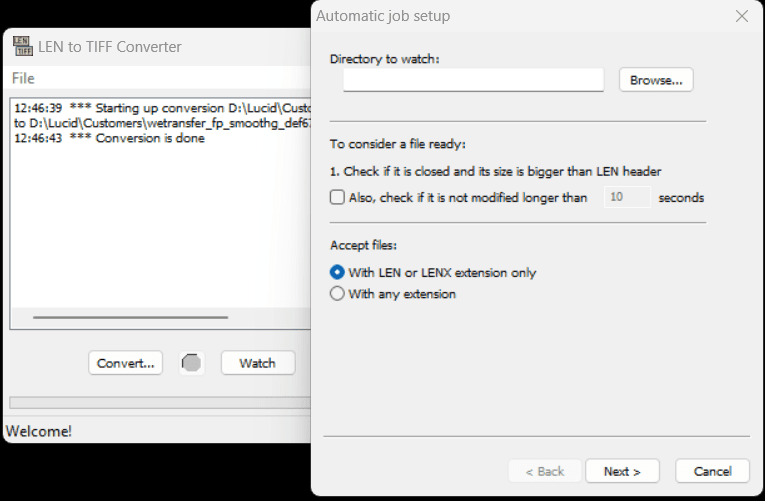Click the LEN TIFF app icon in title bar
The image size is (765, 501).
click(x=22, y=46)
